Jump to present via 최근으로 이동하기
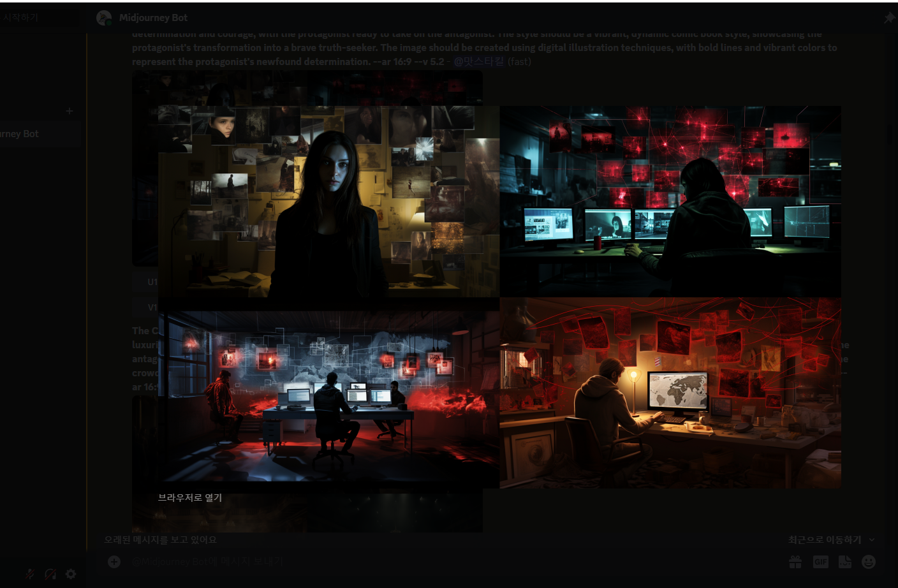Viewport: 898px width, 588px height. click(x=825, y=540)
